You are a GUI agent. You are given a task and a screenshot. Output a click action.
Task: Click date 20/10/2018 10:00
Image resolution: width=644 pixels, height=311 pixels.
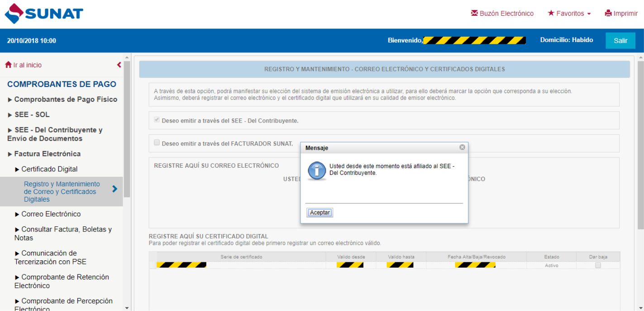tap(32, 41)
